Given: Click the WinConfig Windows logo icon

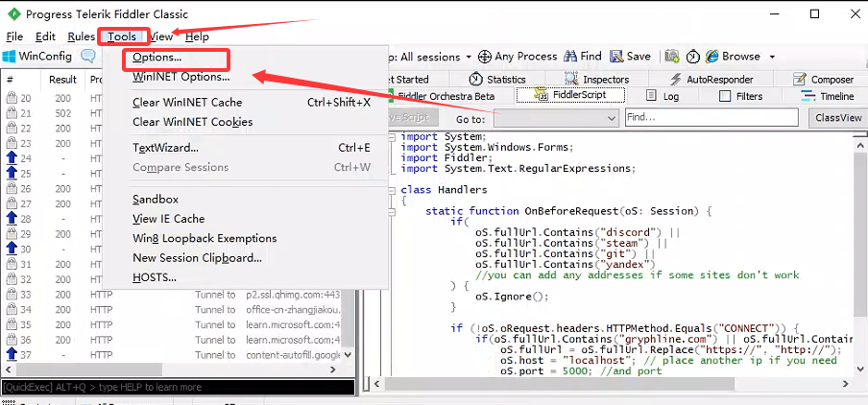Looking at the screenshot, I should click(x=10, y=57).
